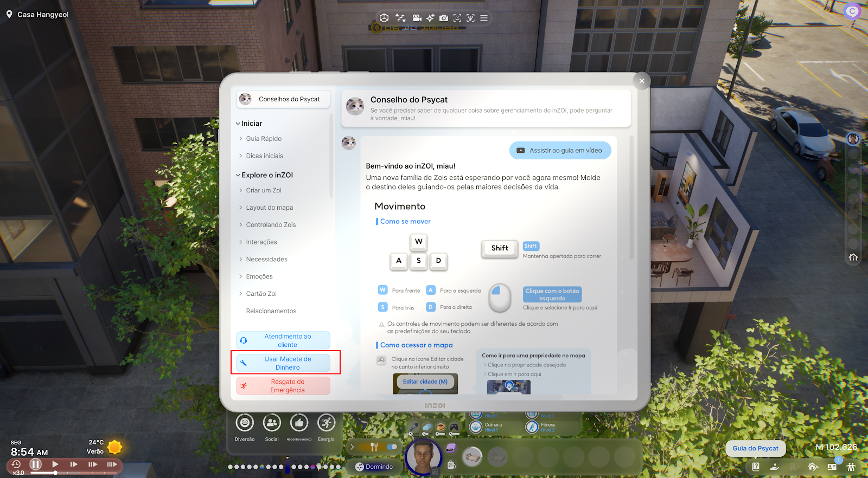Image resolution: width=868 pixels, height=478 pixels.
Task: Click the guide content vertical scrollbar
Action: [631, 198]
